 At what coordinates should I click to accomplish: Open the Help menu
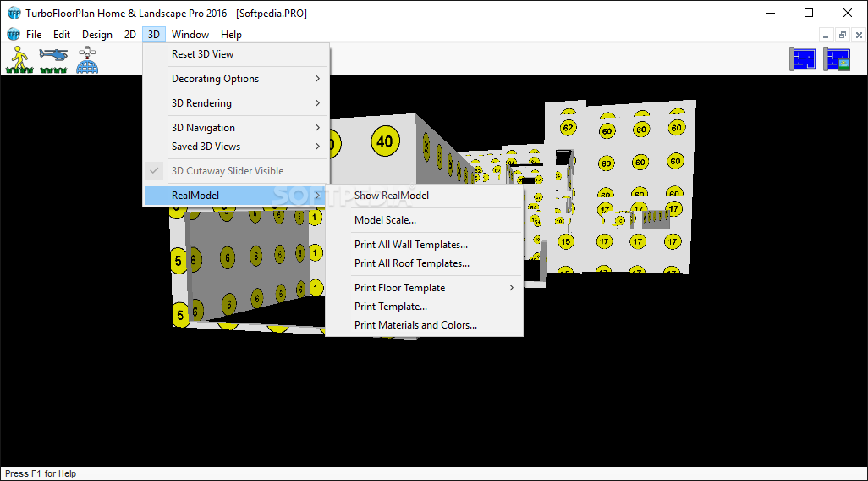pos(232,35)
